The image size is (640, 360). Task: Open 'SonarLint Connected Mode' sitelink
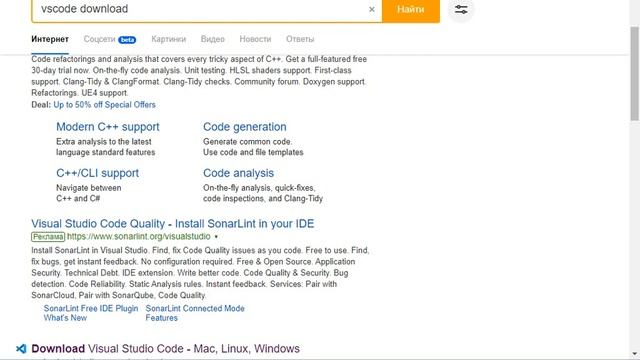195,309
